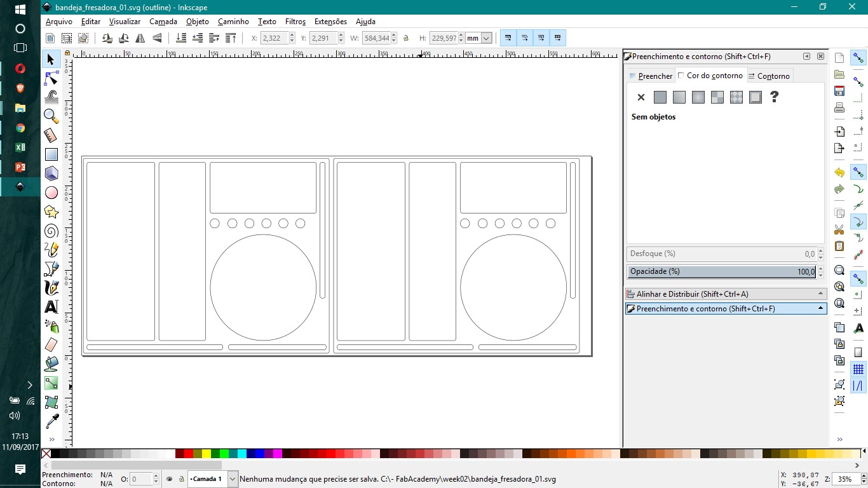
Task: Click the yellow swatch in color palette
Action: point(207,454)
